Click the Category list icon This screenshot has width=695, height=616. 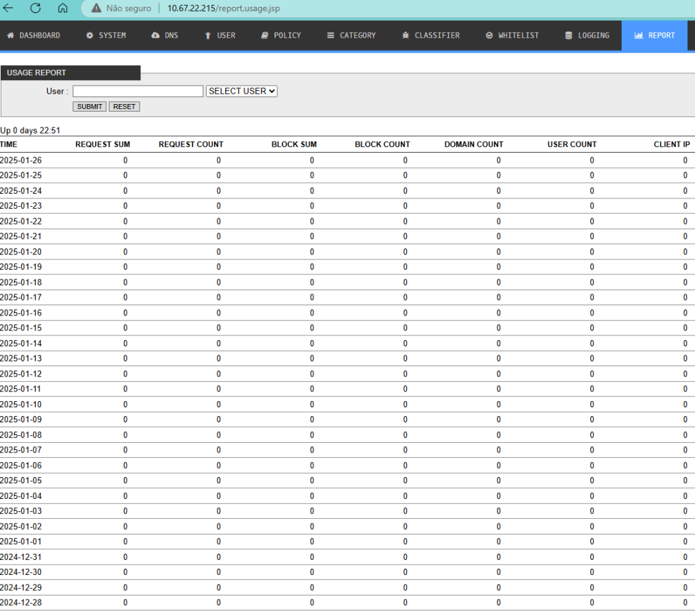point(330,36)
